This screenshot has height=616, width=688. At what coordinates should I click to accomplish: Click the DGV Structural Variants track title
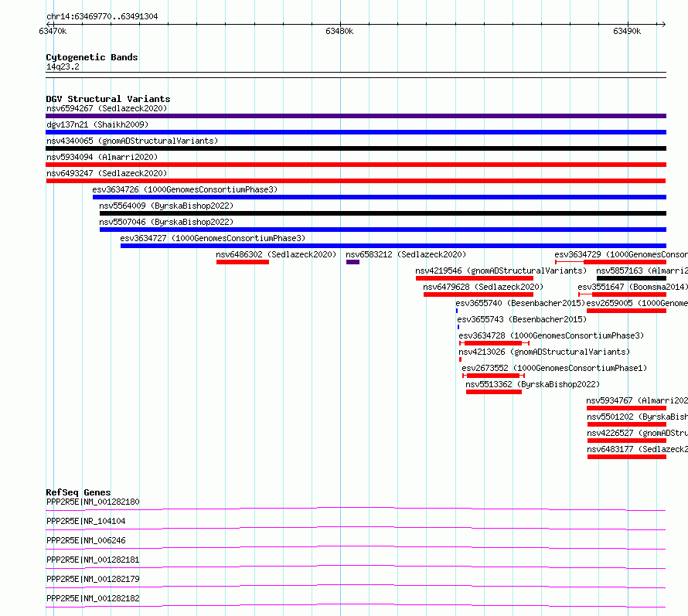pos(108,99)
